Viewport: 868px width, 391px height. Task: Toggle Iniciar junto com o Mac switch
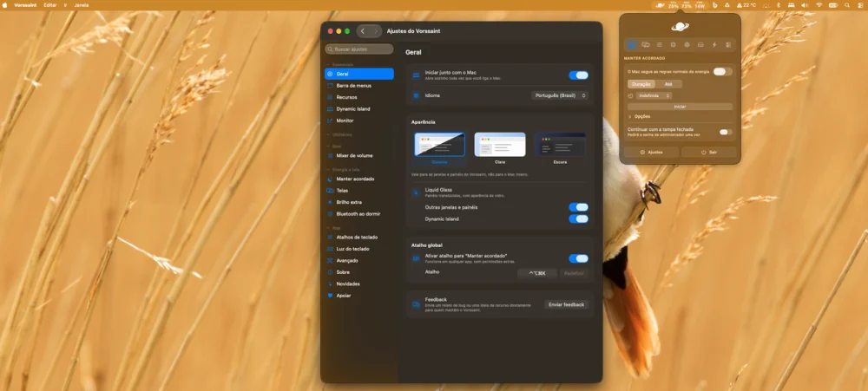tap(578, 75)
